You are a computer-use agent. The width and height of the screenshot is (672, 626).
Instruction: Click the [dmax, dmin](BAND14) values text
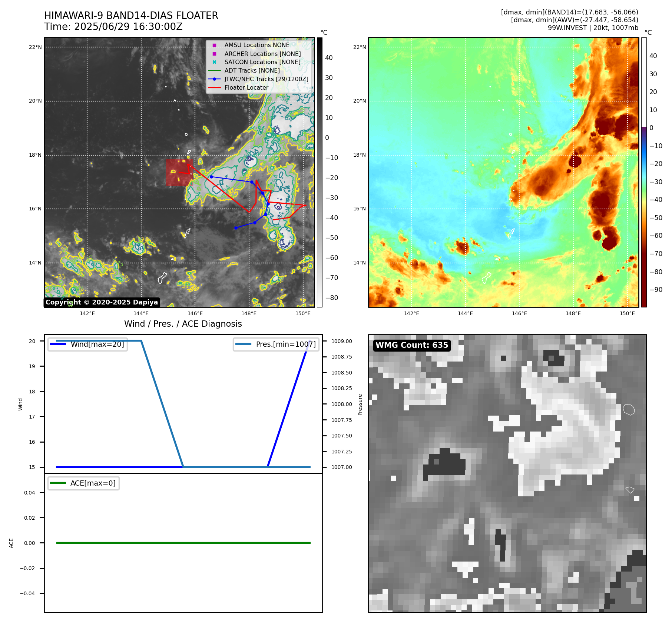(x=570, y=12)
